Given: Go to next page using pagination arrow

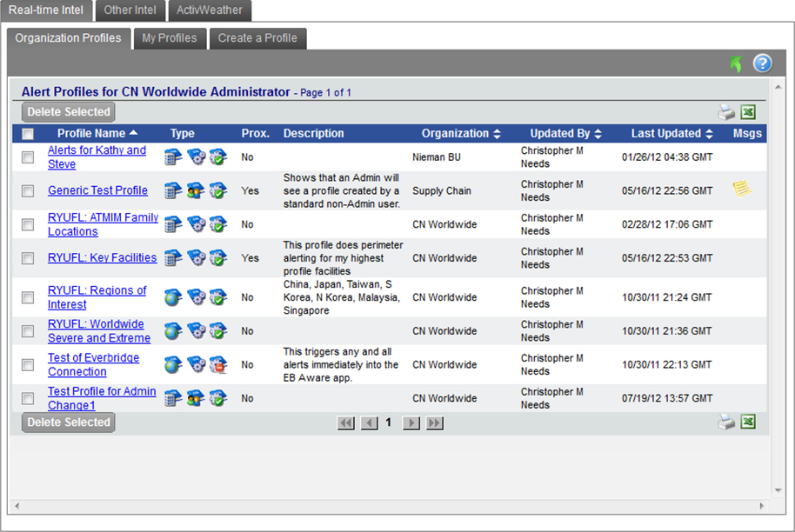Looking at the screenshot, I should click(x=412, y=423).
